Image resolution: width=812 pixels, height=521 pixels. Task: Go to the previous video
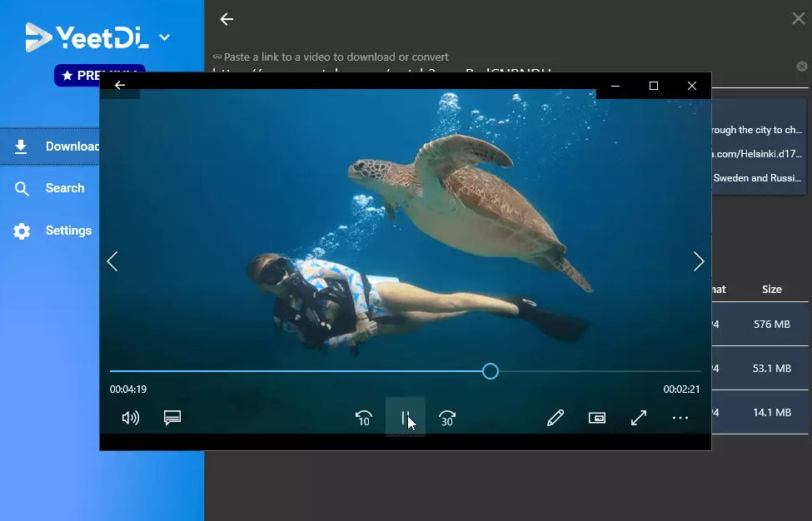coord(112,261)
